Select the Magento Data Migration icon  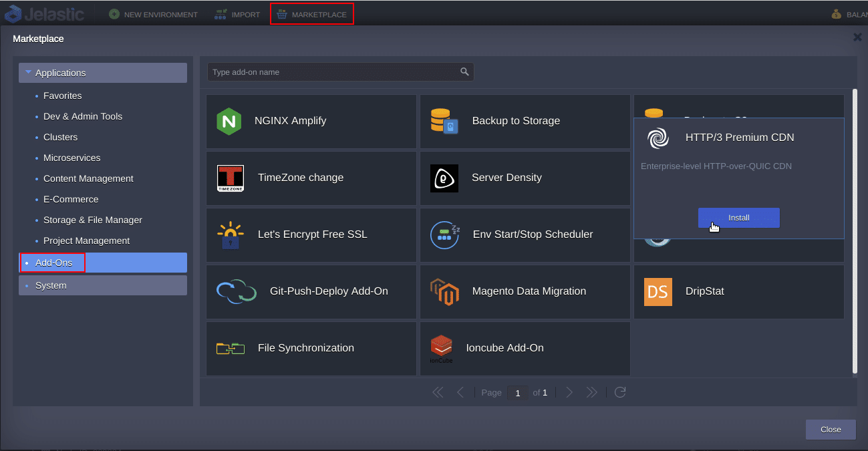(444, 291)
